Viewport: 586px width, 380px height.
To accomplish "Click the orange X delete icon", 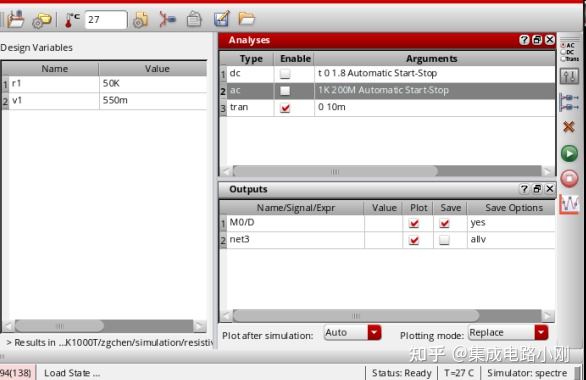I will tap(568, 127).
